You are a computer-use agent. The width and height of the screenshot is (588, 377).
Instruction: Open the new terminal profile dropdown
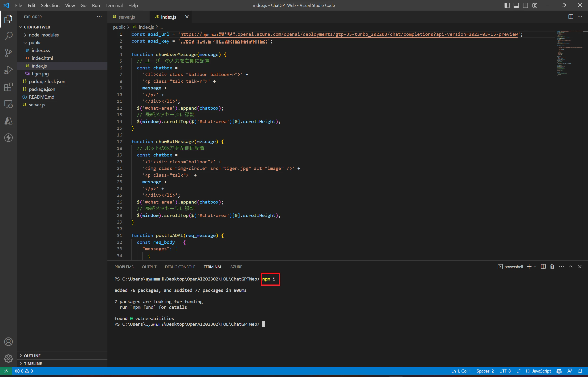(535, 267)
